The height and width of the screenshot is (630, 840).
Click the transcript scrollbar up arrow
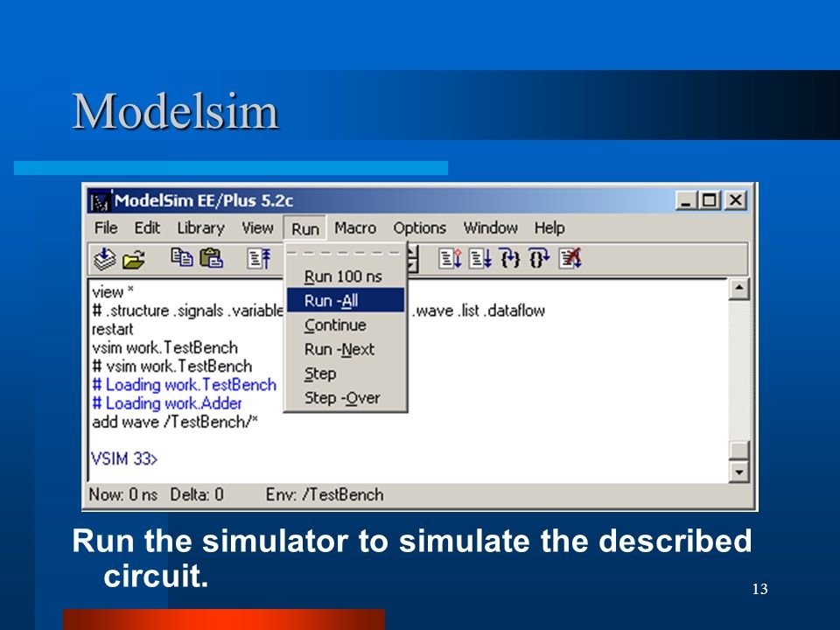(738, 289)
